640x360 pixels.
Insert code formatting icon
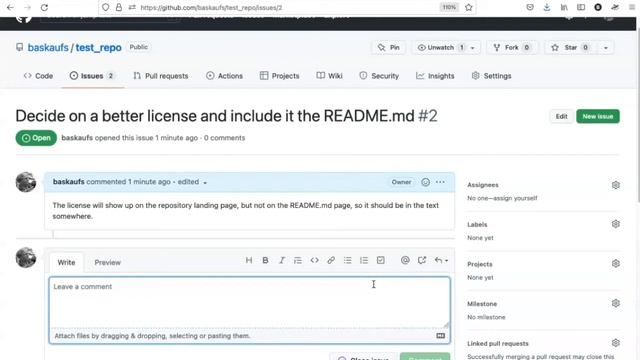314,260
